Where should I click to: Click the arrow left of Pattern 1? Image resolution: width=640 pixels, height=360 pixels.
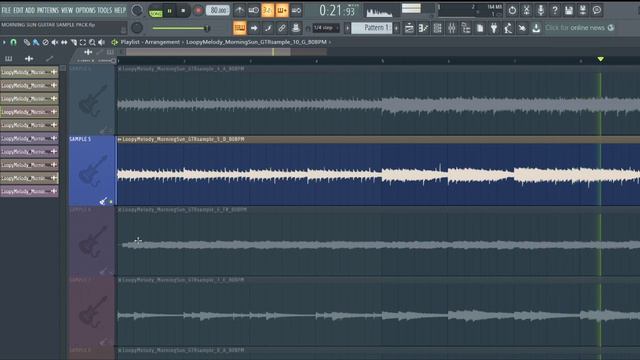point(347,28)
